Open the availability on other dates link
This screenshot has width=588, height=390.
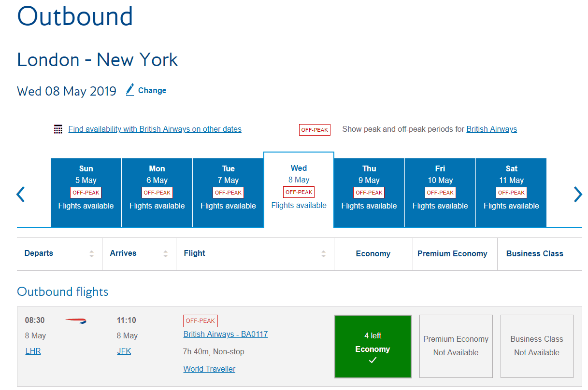[x=155, y=129]
